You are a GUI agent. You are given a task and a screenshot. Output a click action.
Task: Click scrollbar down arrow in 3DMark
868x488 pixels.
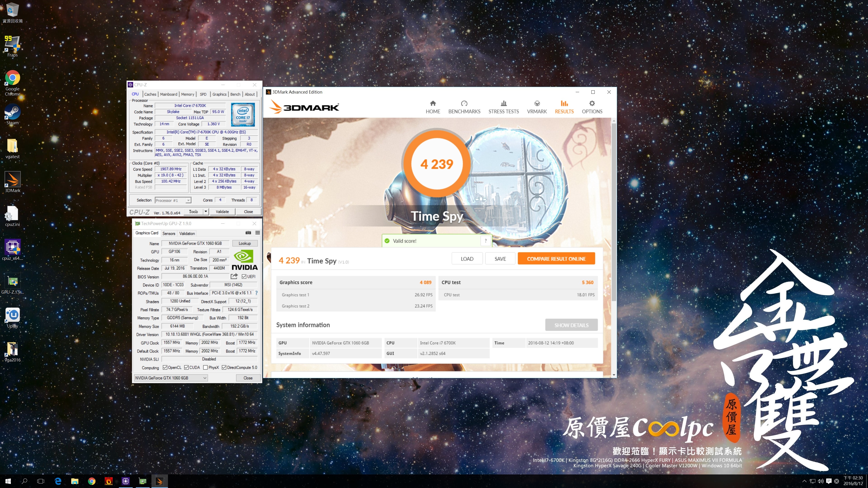614,375
